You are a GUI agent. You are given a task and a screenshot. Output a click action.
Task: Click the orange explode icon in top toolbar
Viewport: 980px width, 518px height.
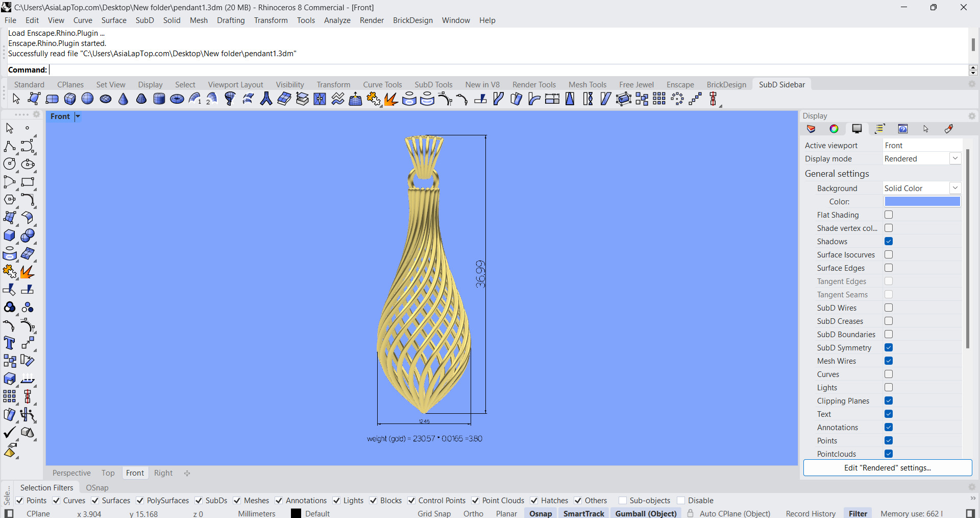click(391, 99)
